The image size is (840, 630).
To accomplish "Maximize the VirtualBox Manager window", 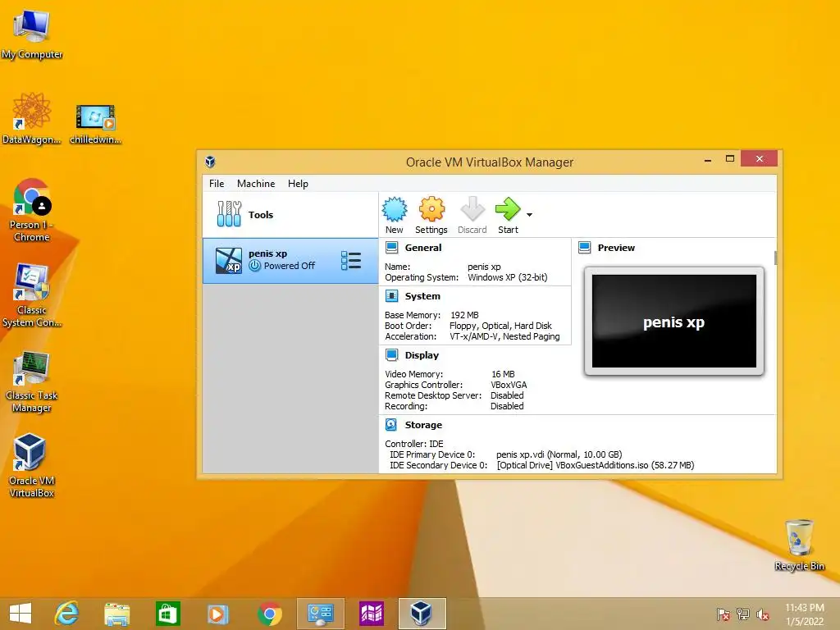I will (729, 158).
